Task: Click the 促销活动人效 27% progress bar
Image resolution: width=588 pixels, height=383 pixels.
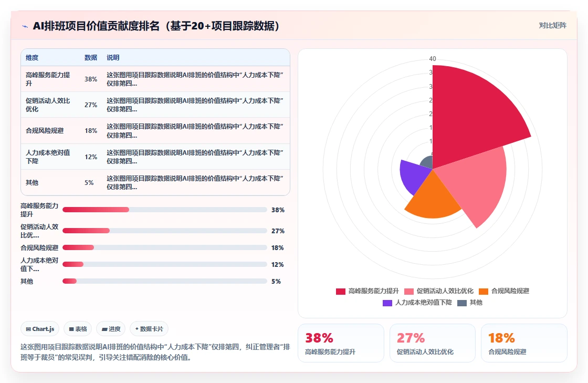Action: pos(165,231)
